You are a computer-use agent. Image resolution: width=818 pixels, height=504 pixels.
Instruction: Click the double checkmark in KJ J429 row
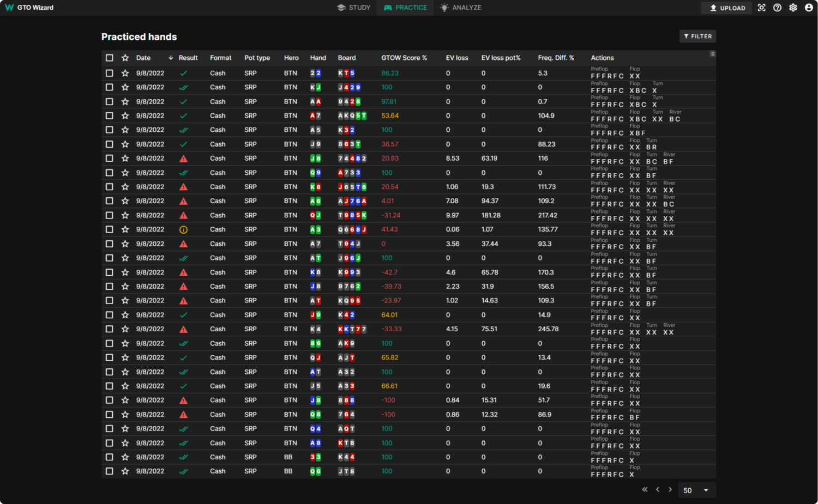184,87
